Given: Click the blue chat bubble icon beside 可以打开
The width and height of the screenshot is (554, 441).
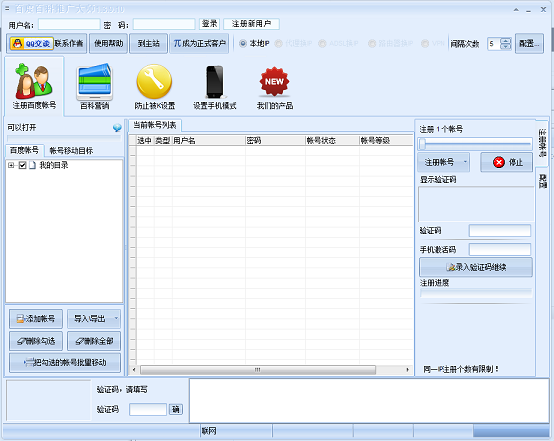Looking at the screenshot, I should 117,128.
